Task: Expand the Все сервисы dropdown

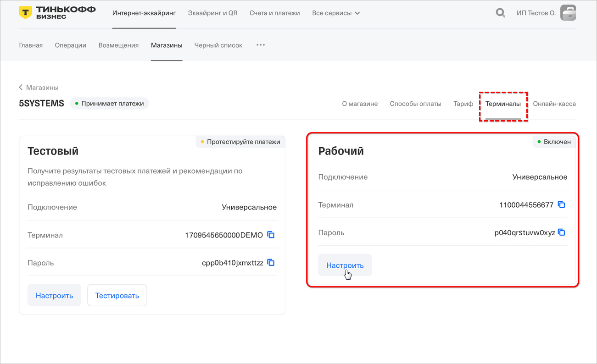Action: (336, 13)
